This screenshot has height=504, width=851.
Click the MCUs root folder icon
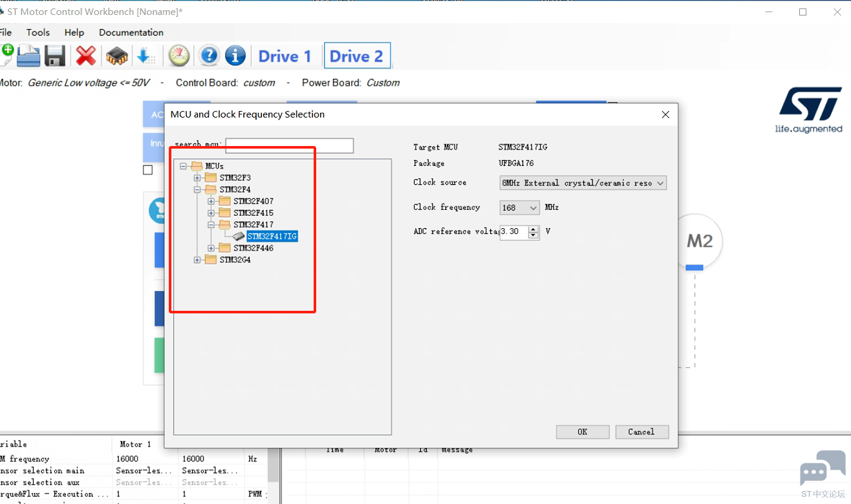pyautogui.click(x=197, y=166)
